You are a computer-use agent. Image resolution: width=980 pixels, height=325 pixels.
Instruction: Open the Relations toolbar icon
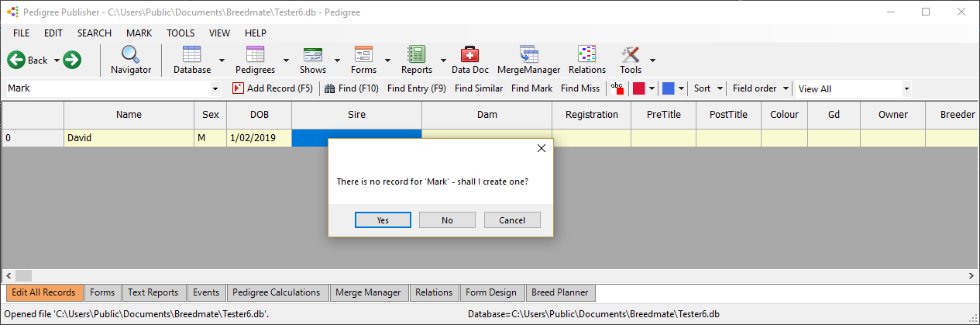coord(586,60)
